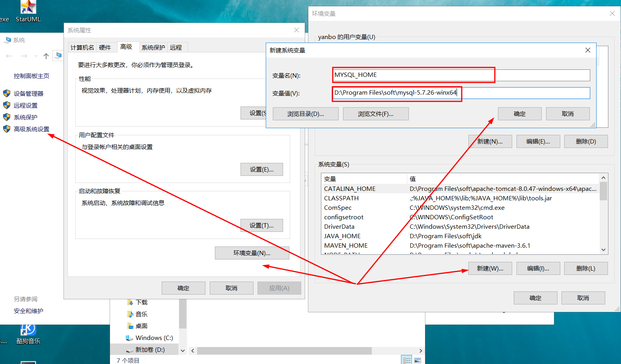
Task: Close the 环境变量 window
Action: click(612, 13)
